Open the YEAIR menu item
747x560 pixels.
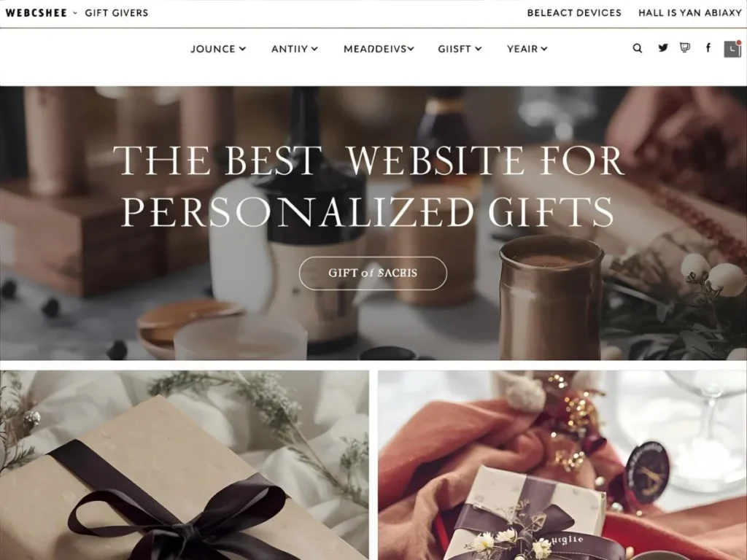point(527,49)
